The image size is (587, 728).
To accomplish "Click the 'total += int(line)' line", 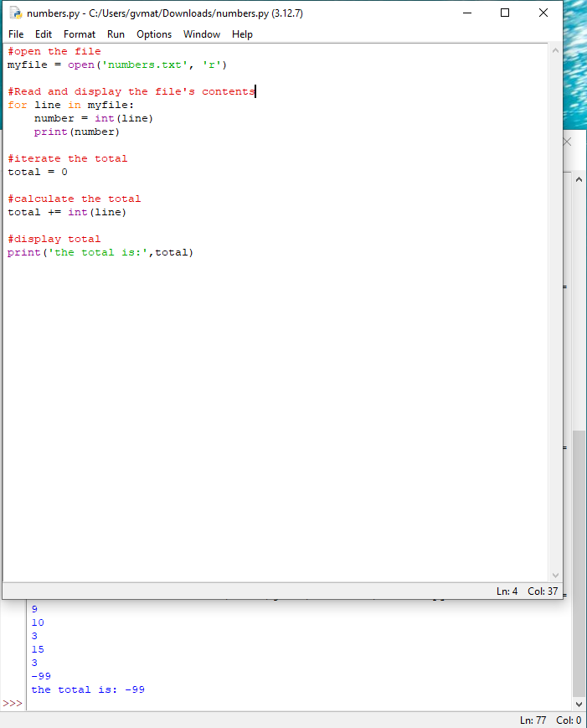I will pyautogui.click(x=67, y=213).
